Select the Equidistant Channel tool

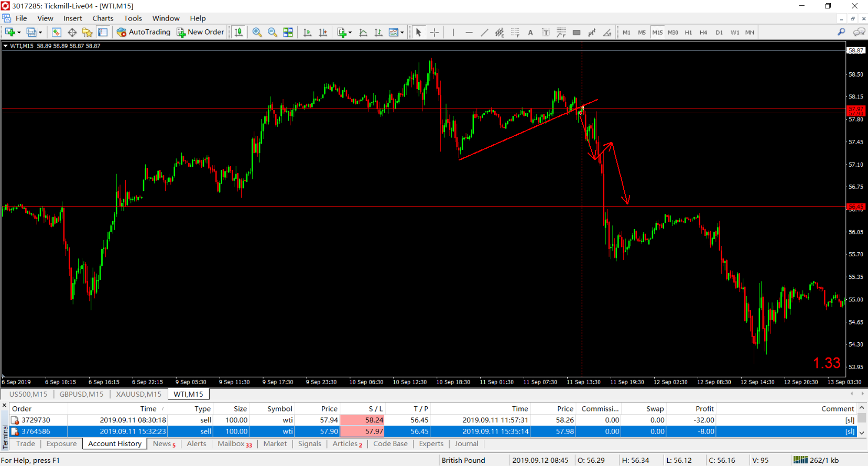click(500, 32)
